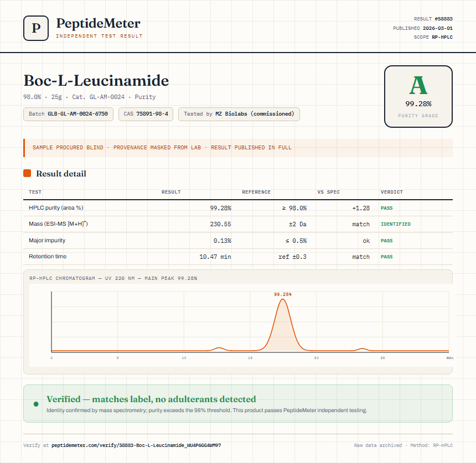This screenshot has height=463, width=476.
Task: Click the ref ±0.3 reference value
Action: (x=293, y=257)
